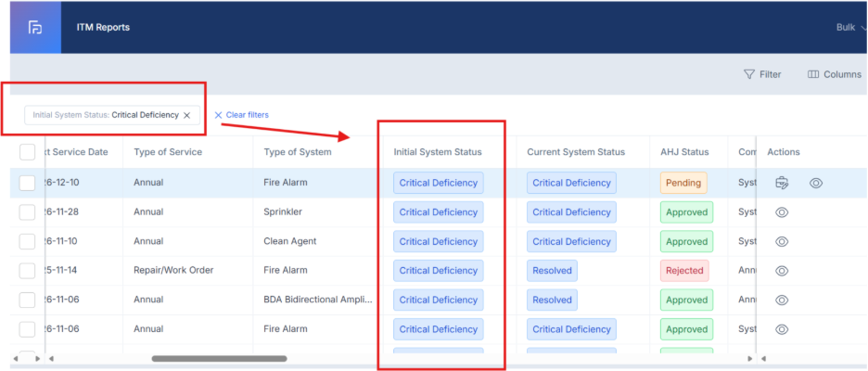Check the box for the Sprinkler row
Image resolution: width=868 pixels, height=371 pixels.
[x=28, y=212]
